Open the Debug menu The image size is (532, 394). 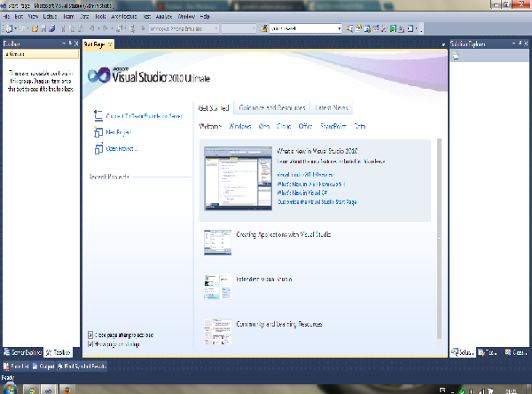50,16
